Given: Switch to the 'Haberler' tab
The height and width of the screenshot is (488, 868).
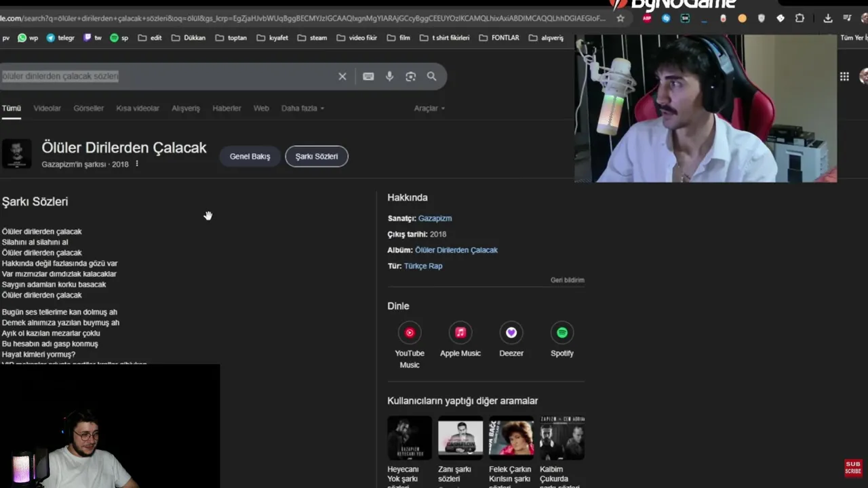Looking at the screenshot, I should (226, 108).
